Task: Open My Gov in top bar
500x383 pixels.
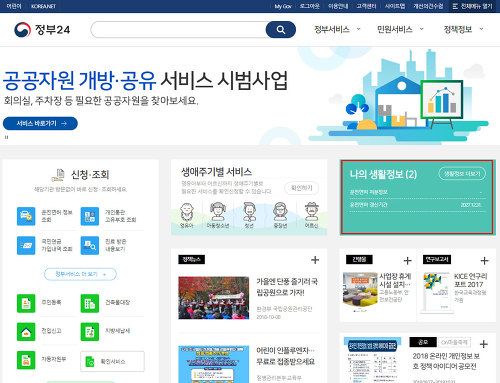Action: coord(283,6)
